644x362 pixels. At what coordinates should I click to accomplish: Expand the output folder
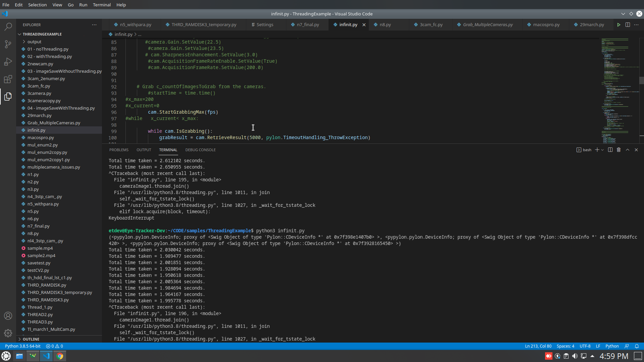point(34,42)
